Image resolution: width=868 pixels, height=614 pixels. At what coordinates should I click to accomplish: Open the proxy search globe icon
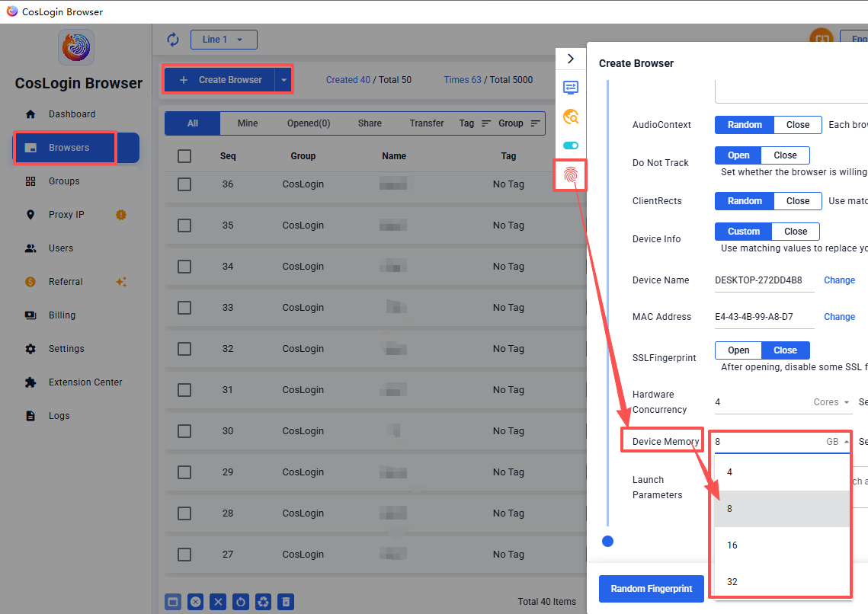coord(571,117)
